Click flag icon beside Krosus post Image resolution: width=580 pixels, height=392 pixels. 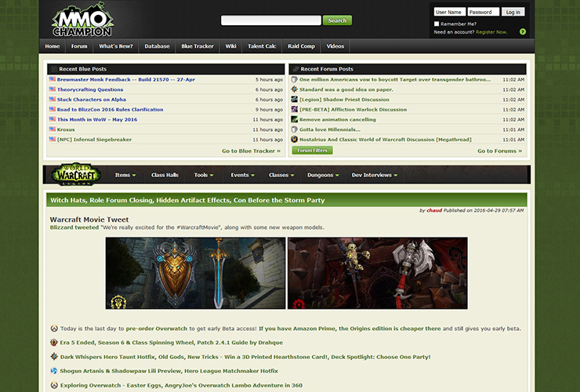[x=53, y=129]
